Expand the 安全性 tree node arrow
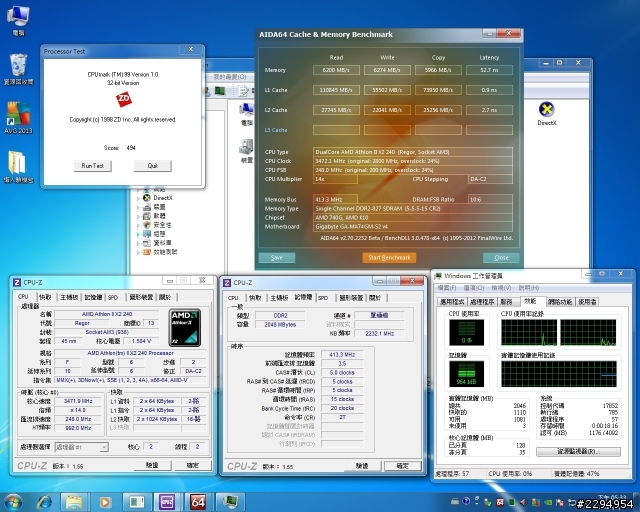Screen dimensions: 640x512 (138, 225)
